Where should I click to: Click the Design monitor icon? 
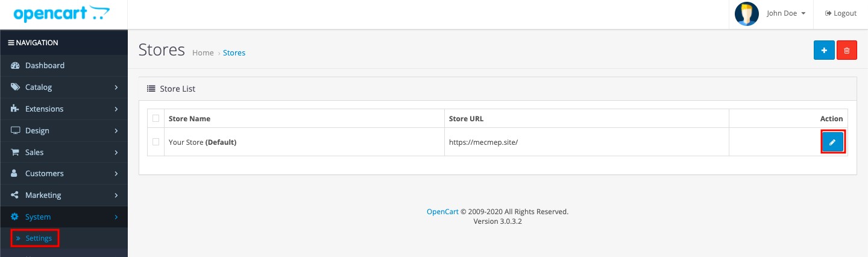coord(16,130)
